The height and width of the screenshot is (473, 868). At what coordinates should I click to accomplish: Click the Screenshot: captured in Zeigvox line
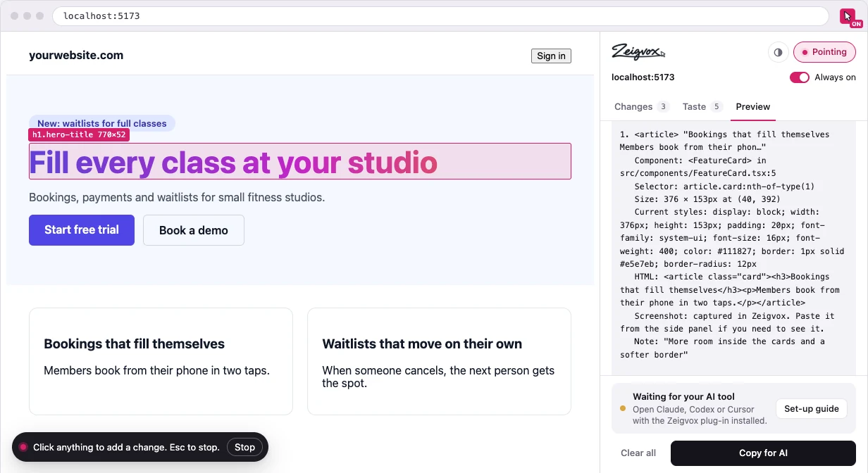pyautogui.click(x=727, y=322)
